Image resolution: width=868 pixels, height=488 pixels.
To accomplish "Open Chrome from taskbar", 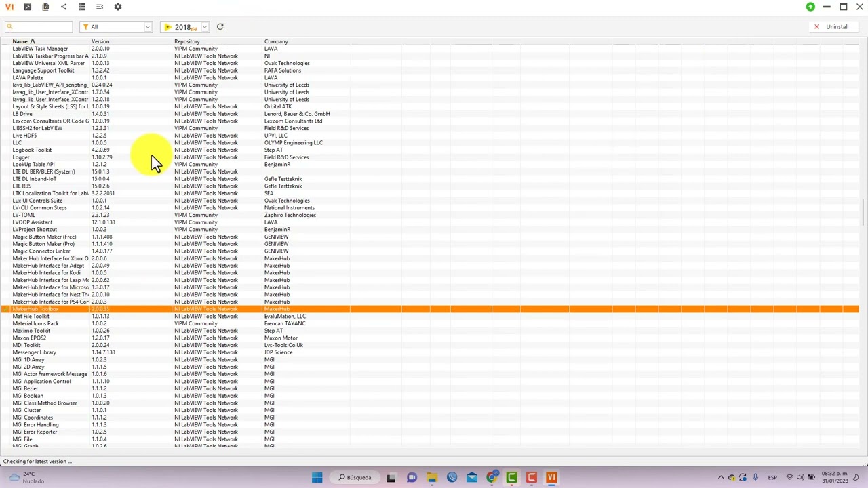I will click(x=492, y=477).
